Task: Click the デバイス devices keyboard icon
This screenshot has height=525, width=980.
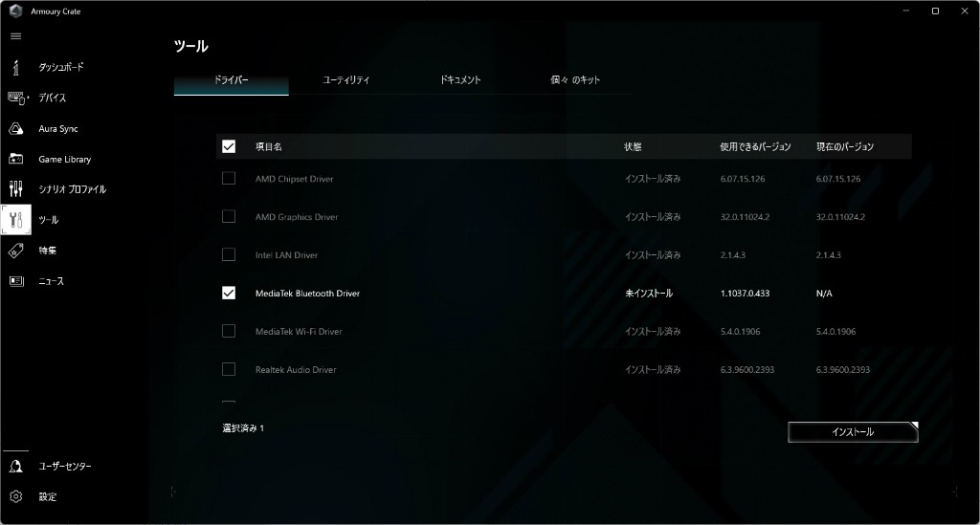Action: (x=17, y=98)
